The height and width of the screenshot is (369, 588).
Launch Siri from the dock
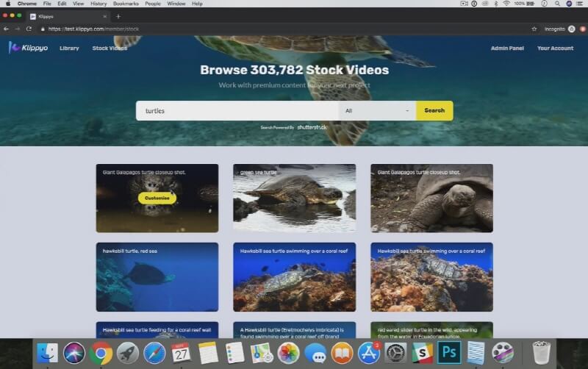[x=74, y=353]
